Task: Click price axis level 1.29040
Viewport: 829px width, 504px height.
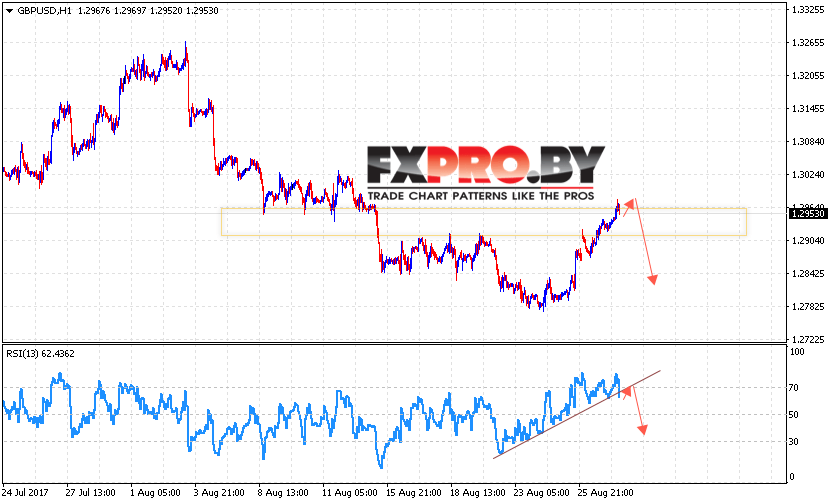Action: tap(808, 241)
